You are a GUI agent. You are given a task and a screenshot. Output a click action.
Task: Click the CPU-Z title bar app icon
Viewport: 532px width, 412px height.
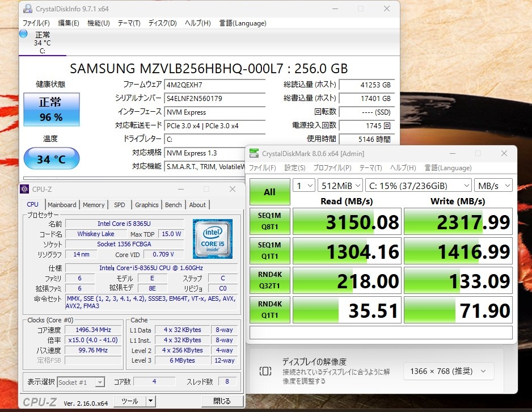tap(24, 189)
